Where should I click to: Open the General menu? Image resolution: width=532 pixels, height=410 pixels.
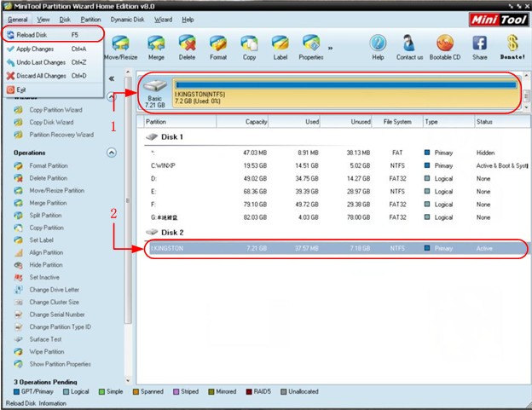18,20
